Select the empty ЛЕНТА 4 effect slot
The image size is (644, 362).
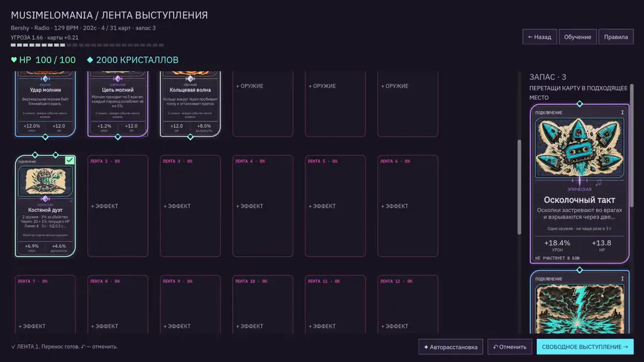click(263, 206)
